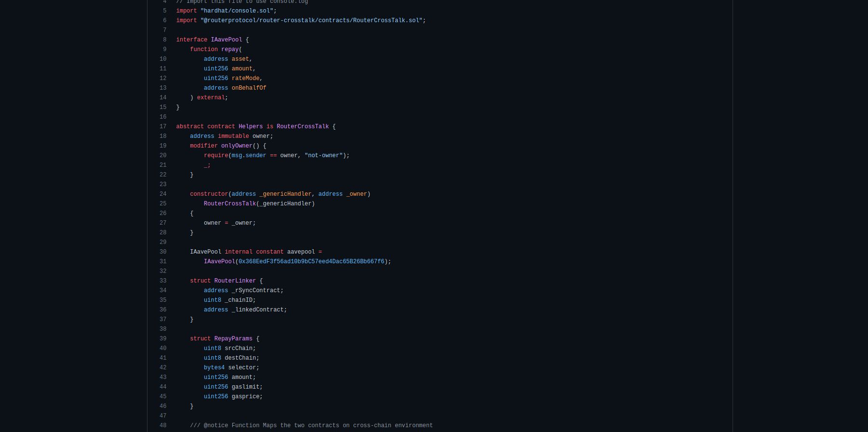Viewport: 868px width, 432px height.
Task: Click the bytes4 selector field
Action: click(231, 367)
